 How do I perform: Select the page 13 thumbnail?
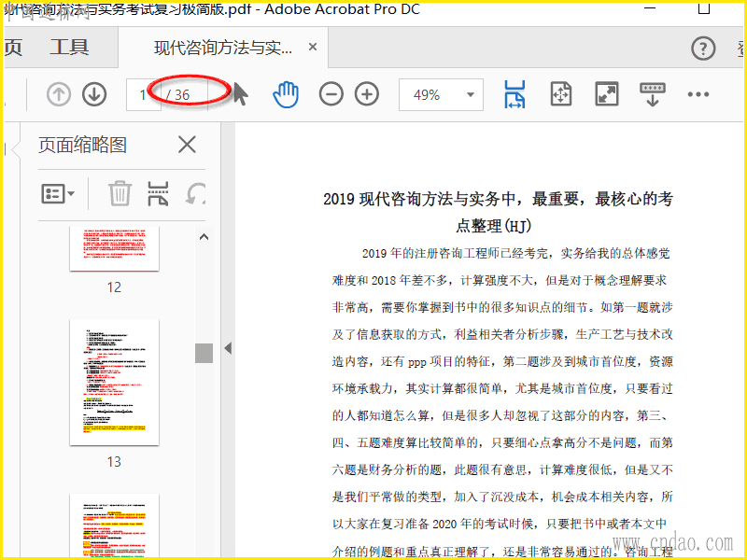114,382
